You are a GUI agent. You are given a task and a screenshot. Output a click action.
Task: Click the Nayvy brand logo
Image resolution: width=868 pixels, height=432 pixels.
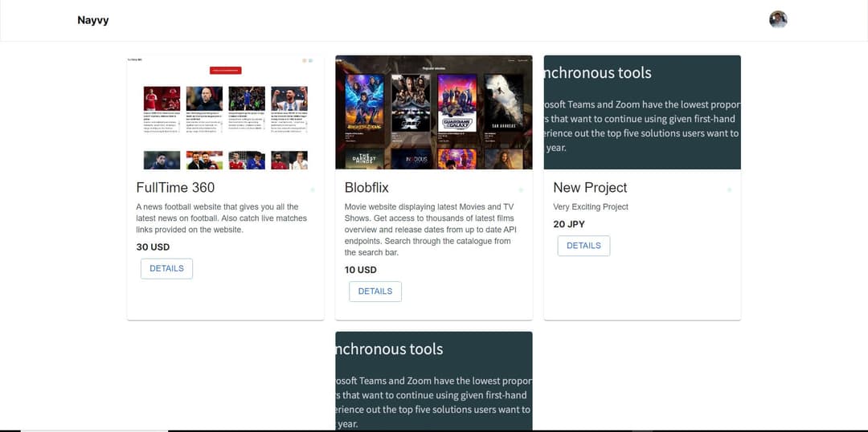93,20
